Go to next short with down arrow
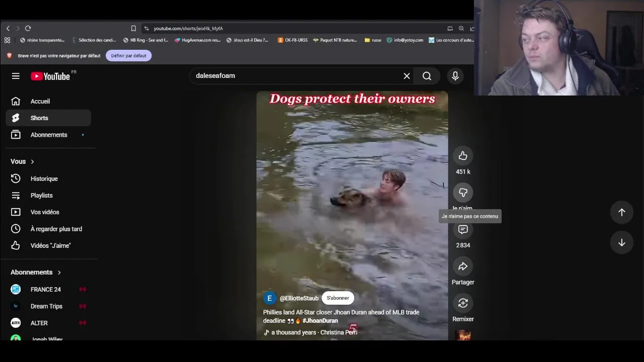 622,243
